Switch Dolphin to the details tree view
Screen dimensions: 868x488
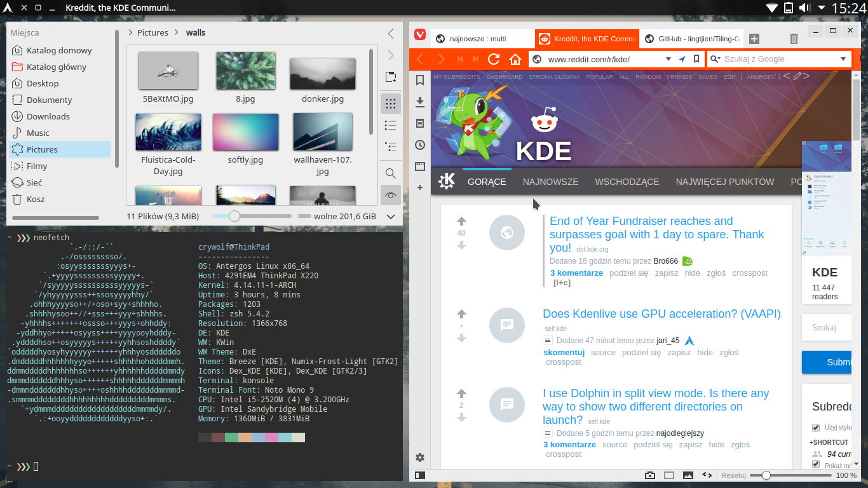coord(390,146)
